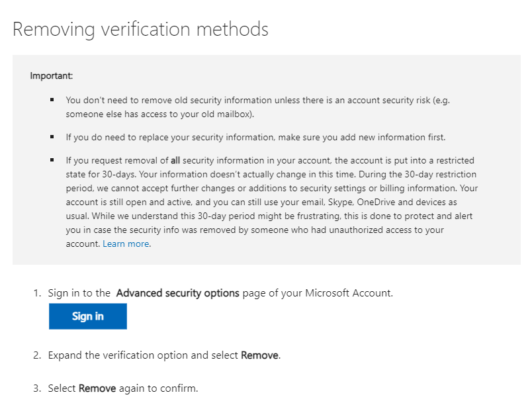The image size is (532, 407).
Task: Click the third square bullet marker
Action: [52, 160]
